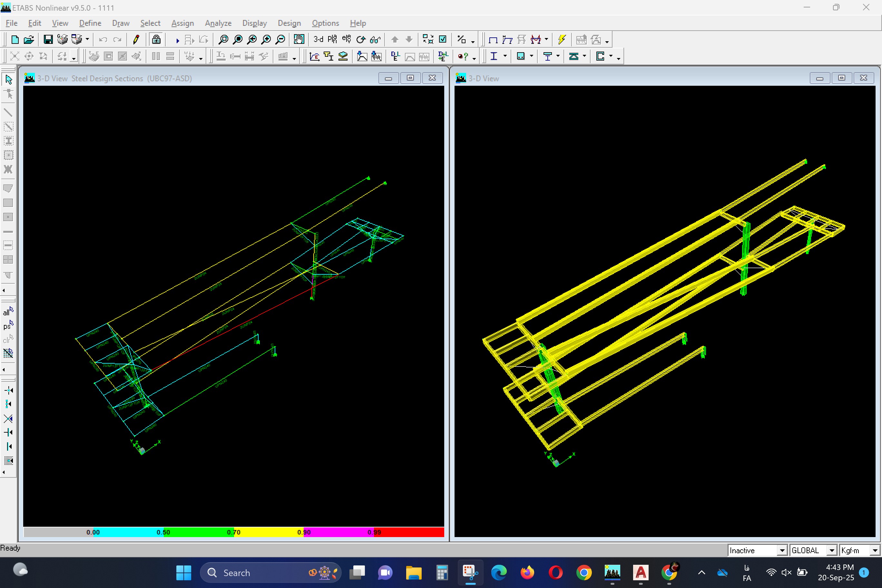
Task: Click the Rotate 3D view icon
Action: pyautogui.click(x=361, y=39)
